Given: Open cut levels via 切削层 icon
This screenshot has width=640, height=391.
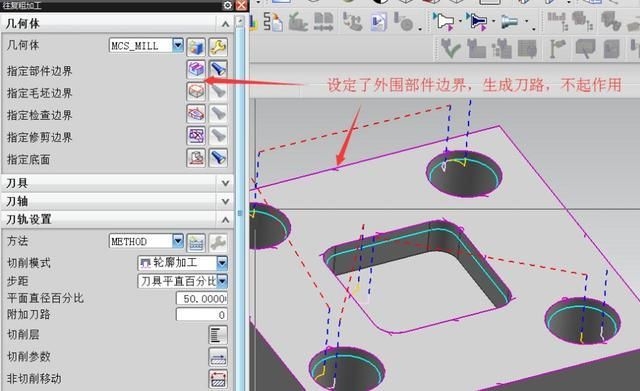Looking at the screenshot, I should (218, 335).
